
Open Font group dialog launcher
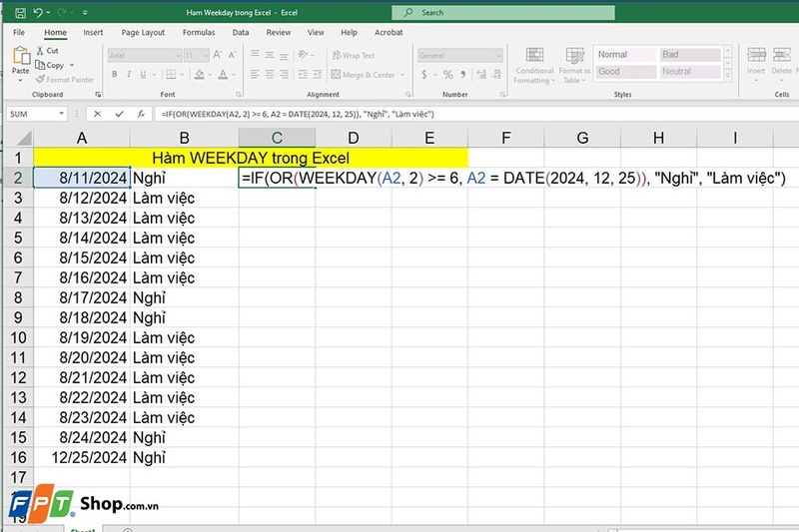pos(238,94)
